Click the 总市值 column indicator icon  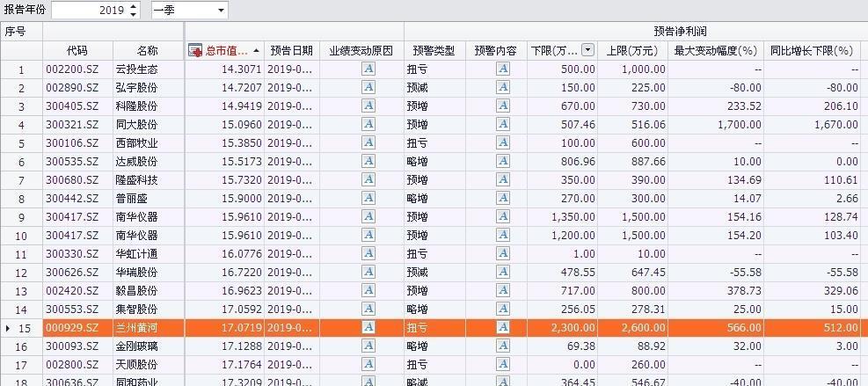point(195,51)
